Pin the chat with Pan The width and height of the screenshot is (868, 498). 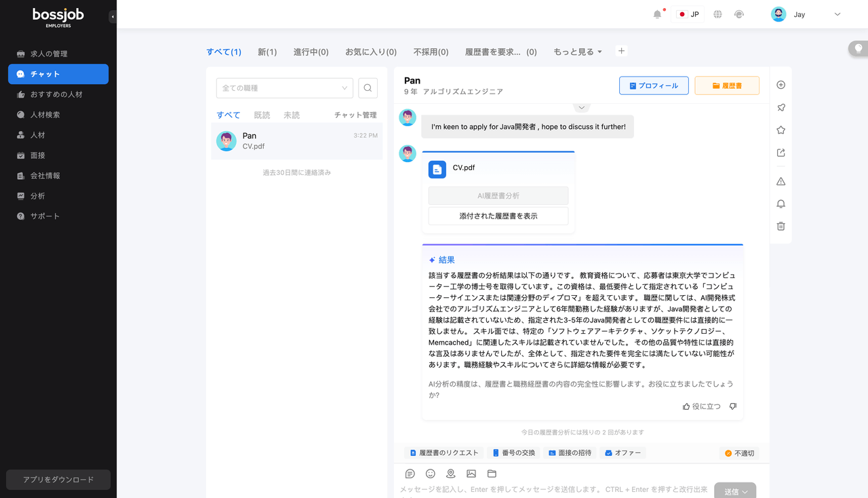point(781,107)
